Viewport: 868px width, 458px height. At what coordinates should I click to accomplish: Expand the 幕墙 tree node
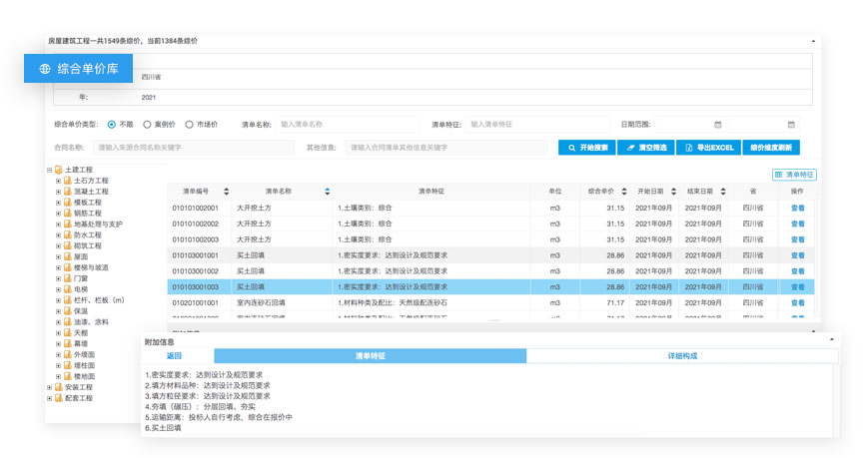[x=58, y=343]
